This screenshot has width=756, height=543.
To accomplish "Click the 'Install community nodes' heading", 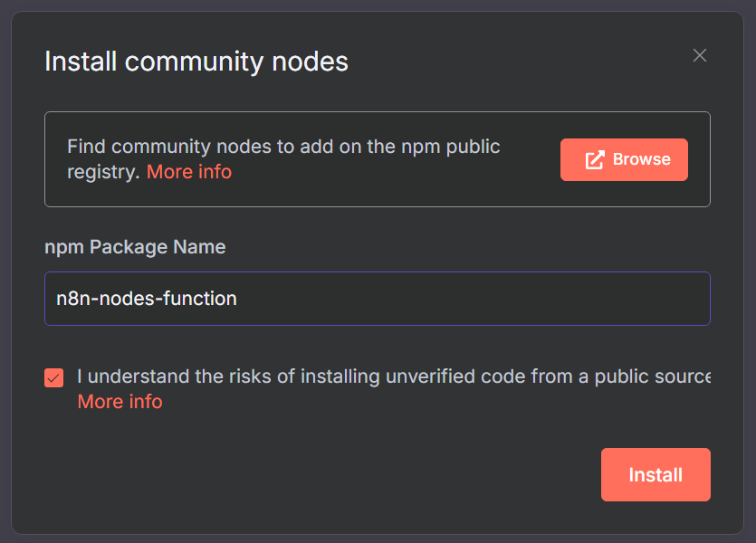I will [x=196, y=62].
